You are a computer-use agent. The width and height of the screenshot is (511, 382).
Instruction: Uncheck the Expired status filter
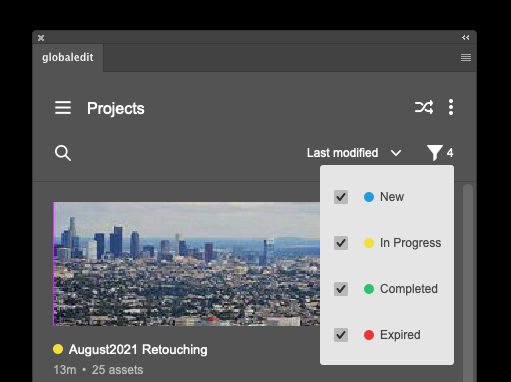(341, 335)
